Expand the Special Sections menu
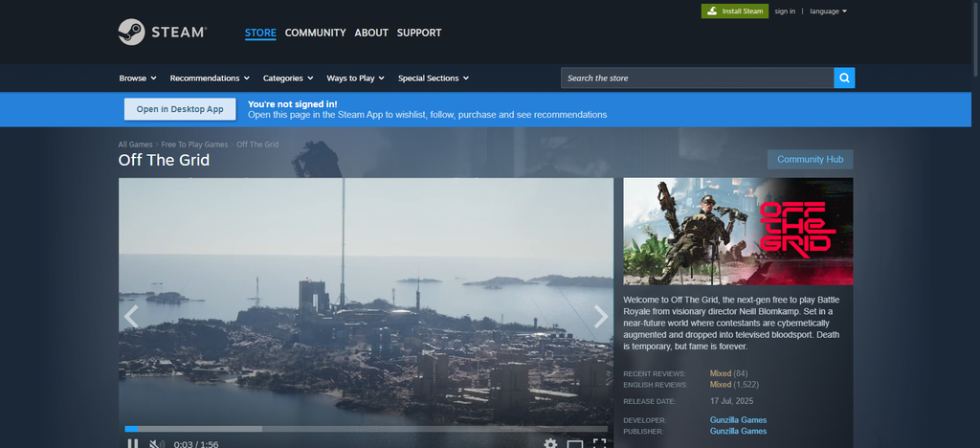980x448 pixels. [434, 78]
